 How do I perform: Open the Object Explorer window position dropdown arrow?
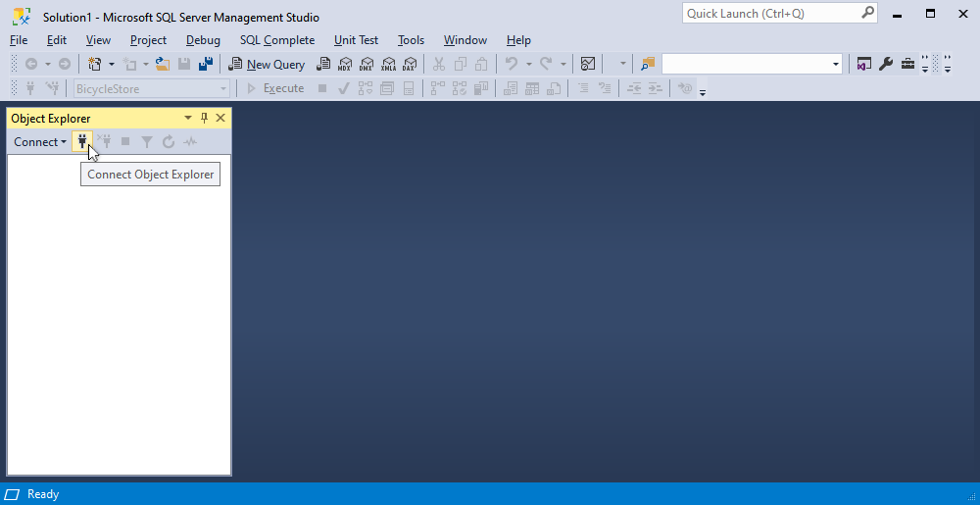click(x=188, y=118)
